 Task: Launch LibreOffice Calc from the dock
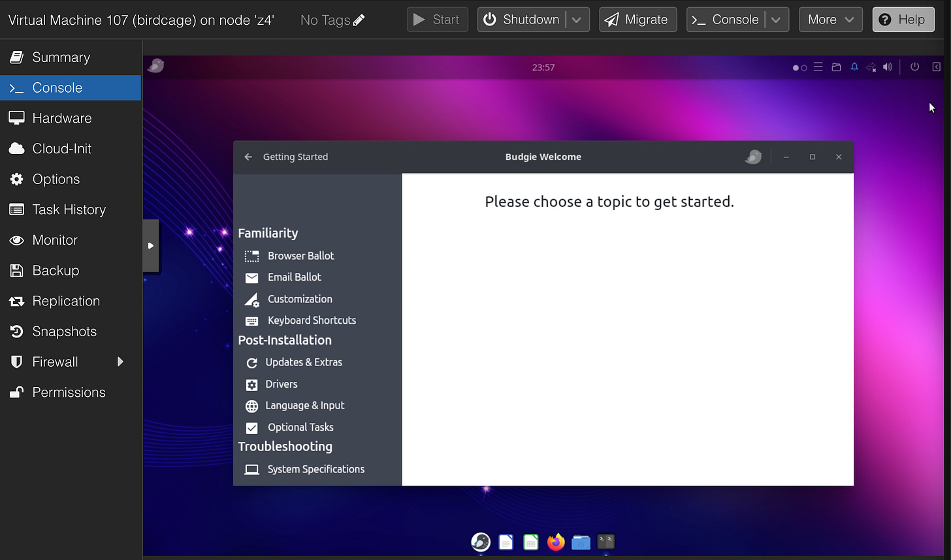tap(531, 542)
